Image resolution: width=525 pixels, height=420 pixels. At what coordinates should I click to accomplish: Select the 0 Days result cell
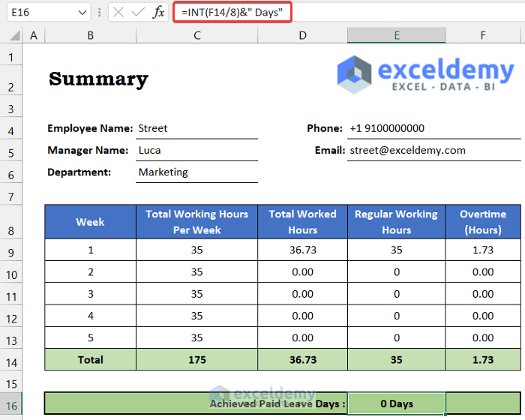(x=397, y=403)
